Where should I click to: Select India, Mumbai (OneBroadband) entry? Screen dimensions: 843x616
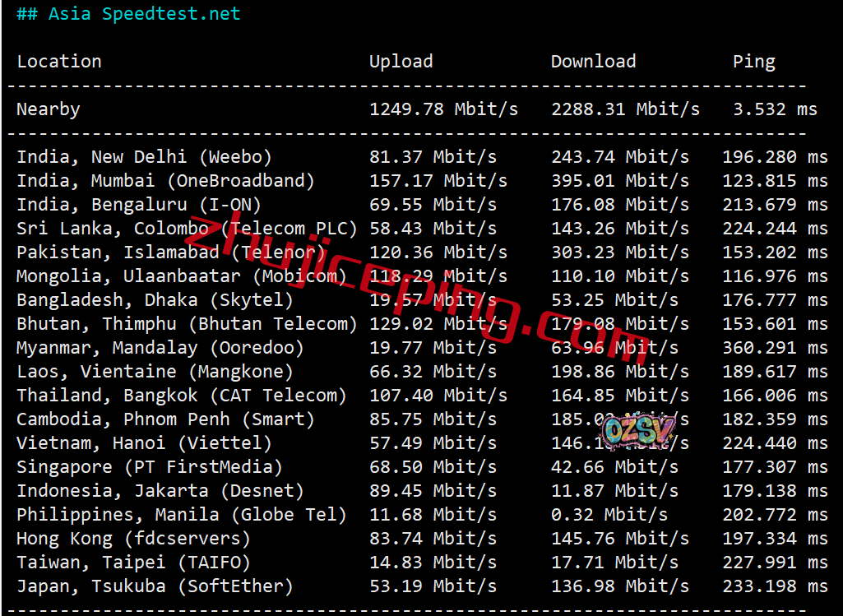point(165,181)
